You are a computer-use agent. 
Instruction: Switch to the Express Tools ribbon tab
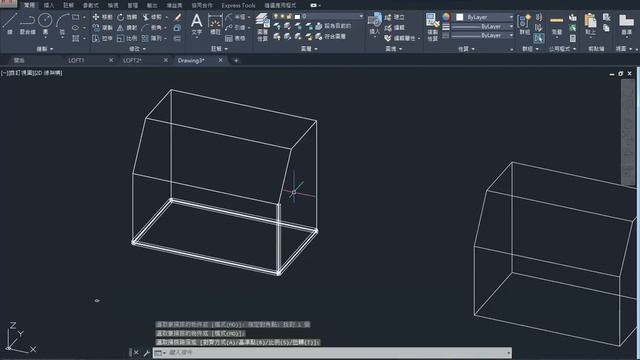238,5
